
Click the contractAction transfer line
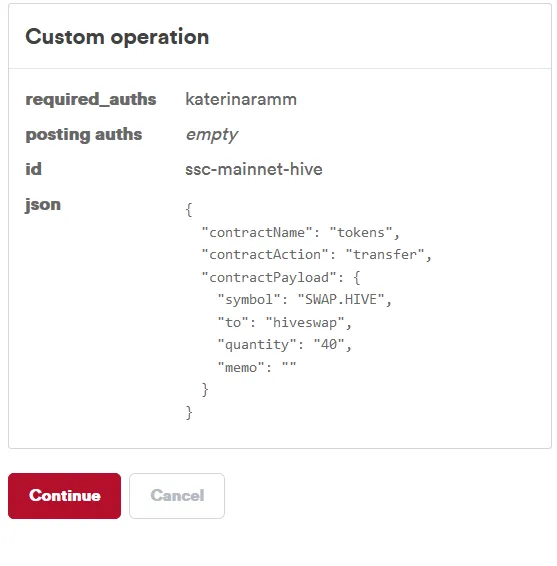(x=316, y=255)
